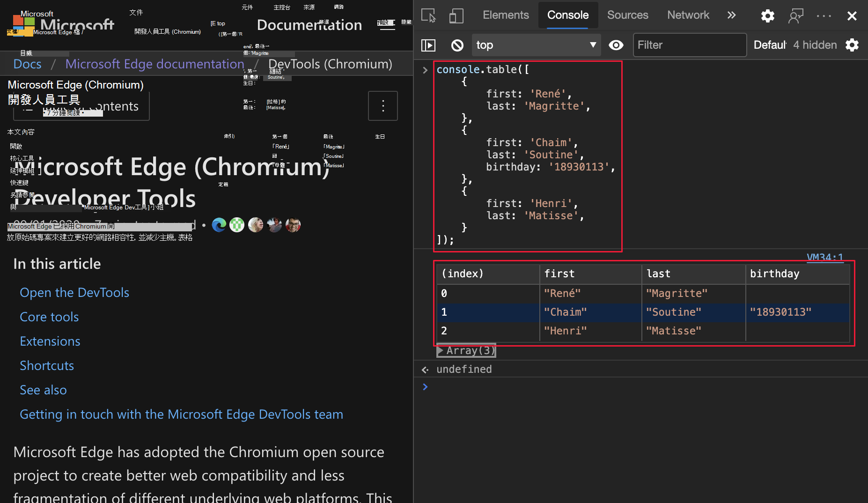
Task: Select the "18930113" birthday cell
Action: 797,312
